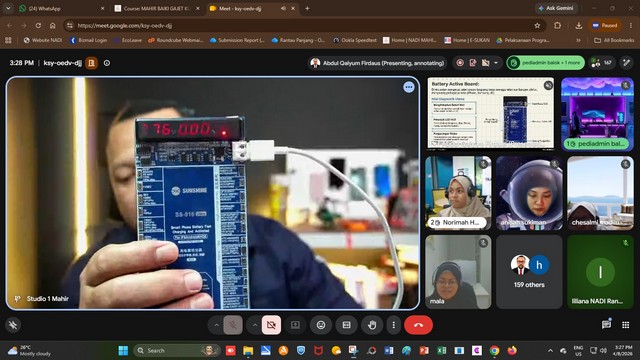Click the notes/transcript indicator icon

(473, 63)
